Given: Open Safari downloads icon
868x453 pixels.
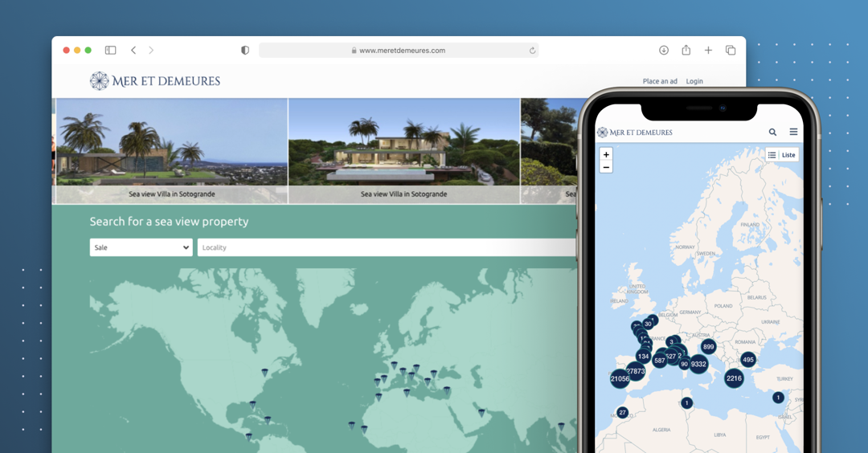Looking at the screenshot, I should click(x=664, y=51).
